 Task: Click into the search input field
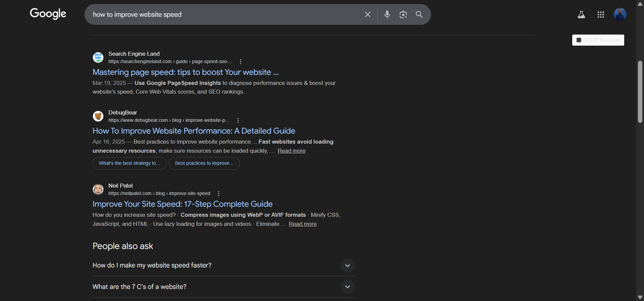pyautogui.click(x=225, y=14)
